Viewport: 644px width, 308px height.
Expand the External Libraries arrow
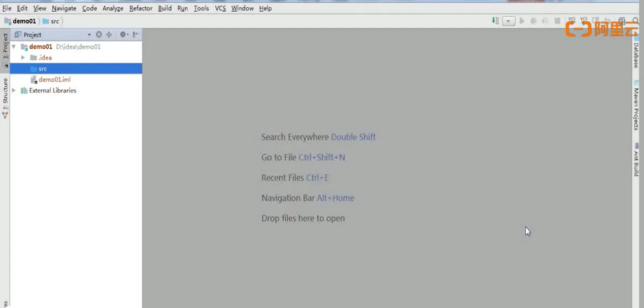[x=14, y=90]
